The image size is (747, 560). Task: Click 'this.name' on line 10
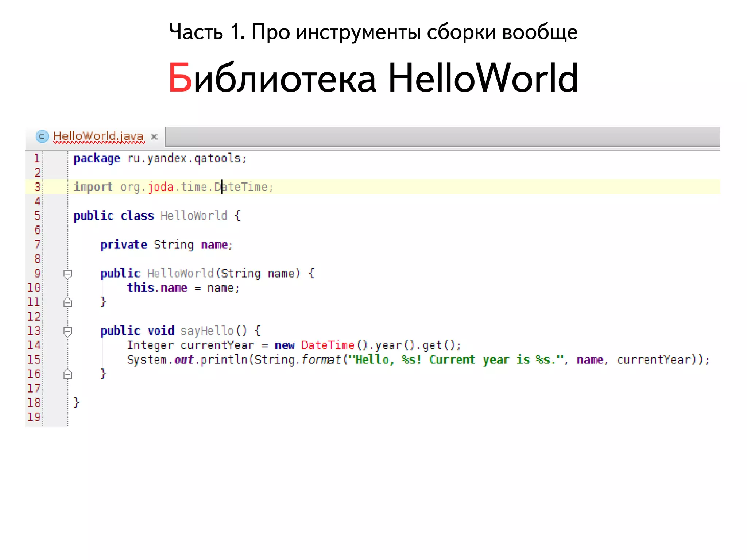pos(157,288)
